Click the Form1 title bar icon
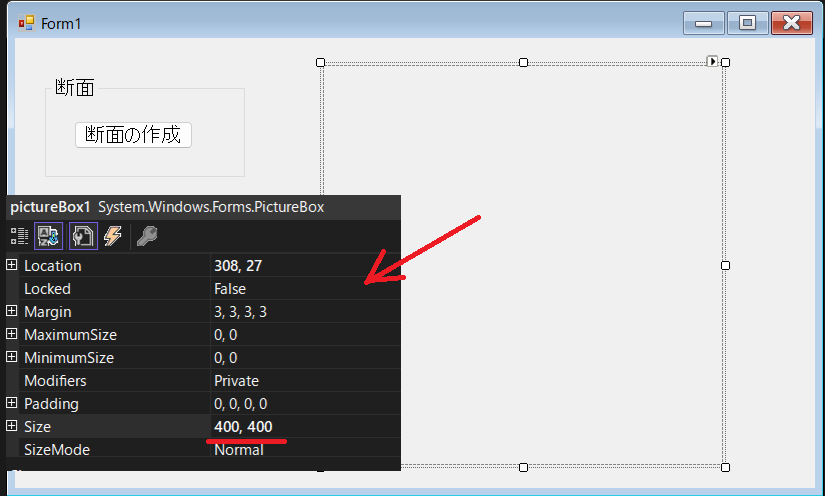825x496 pixels. 25,23
